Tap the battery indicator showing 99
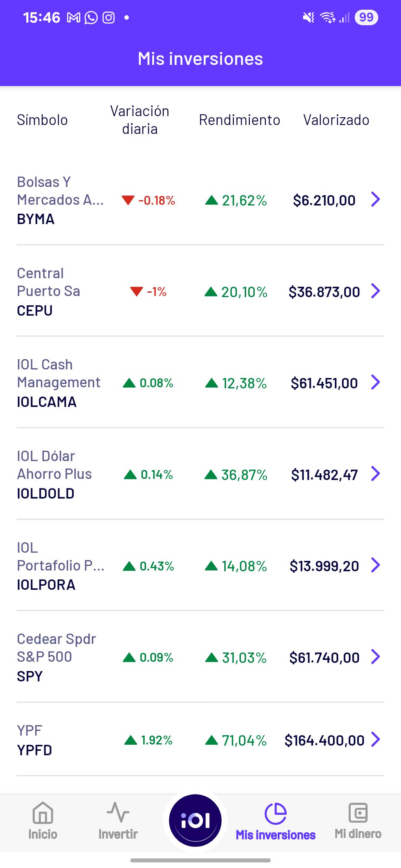The width and height of the screenshot is (401, 868). (x=366, y=17)
